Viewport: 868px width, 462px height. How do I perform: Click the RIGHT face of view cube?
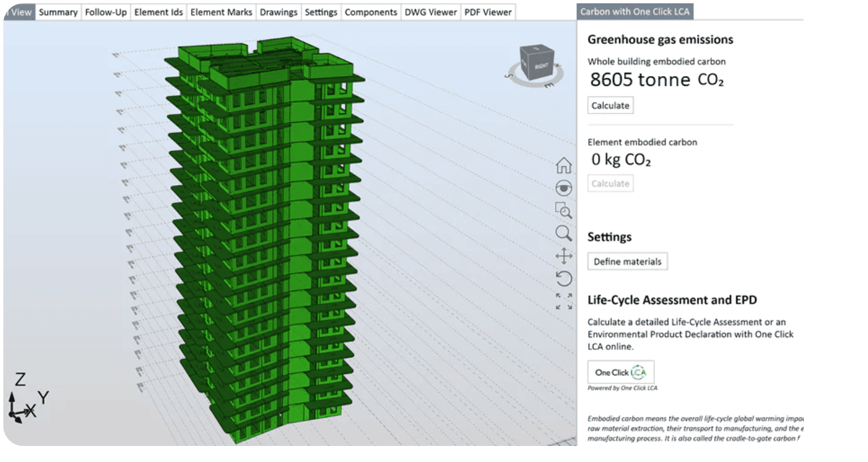540,66
